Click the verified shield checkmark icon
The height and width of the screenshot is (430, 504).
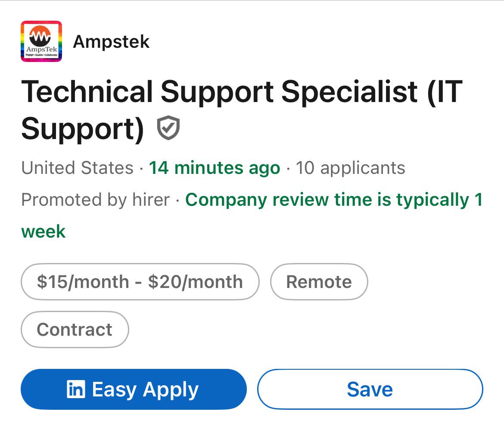pos(168,128)
